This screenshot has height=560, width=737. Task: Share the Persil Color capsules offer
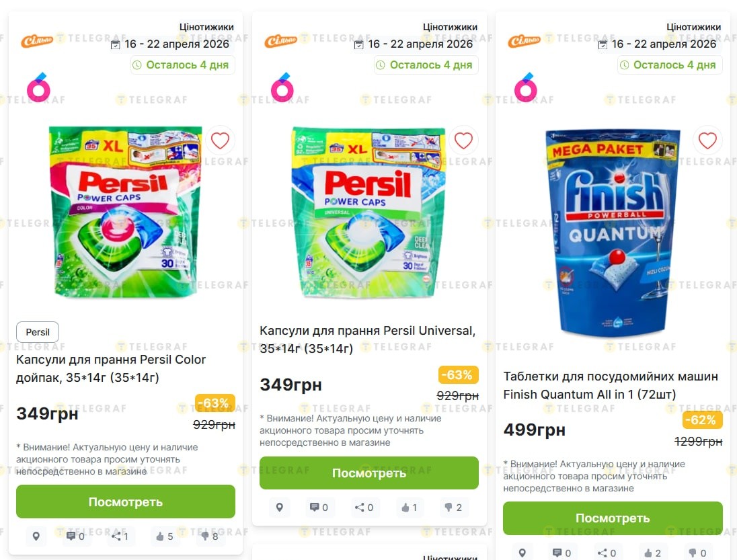click(120, 536)
